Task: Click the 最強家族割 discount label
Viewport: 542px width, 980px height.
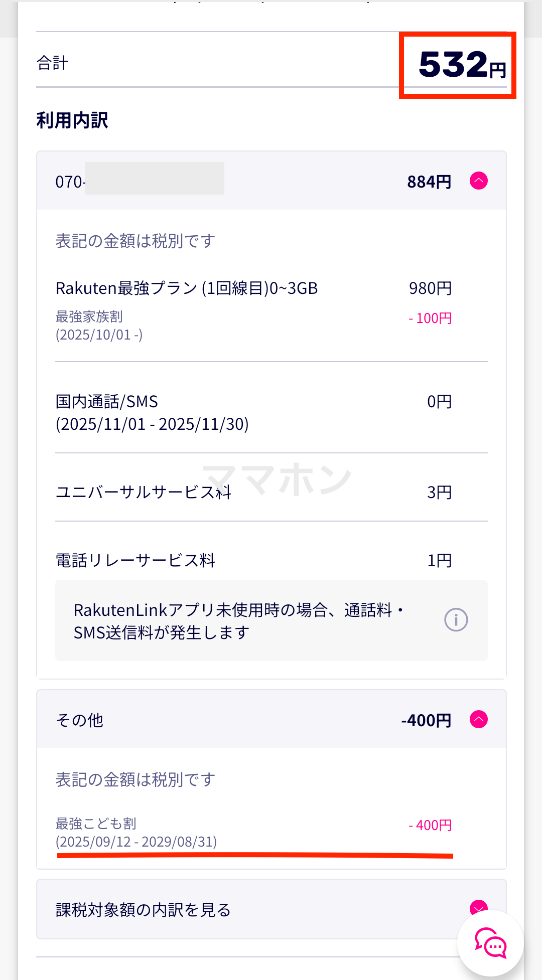Action: pyautogui.click(x=89, y=317)
